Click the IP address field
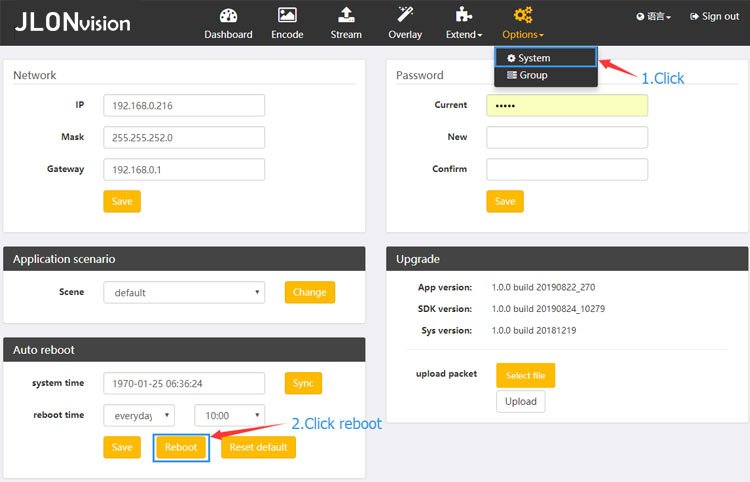 184,105
